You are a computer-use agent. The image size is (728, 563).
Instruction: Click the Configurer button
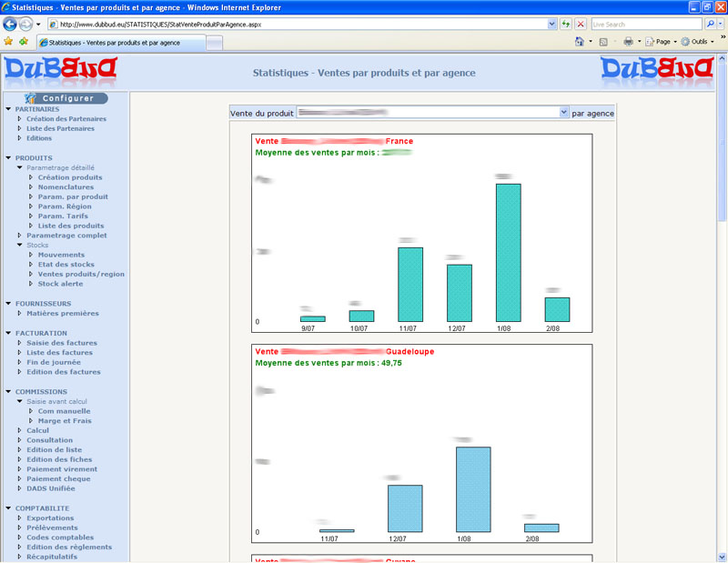(66, 97)
